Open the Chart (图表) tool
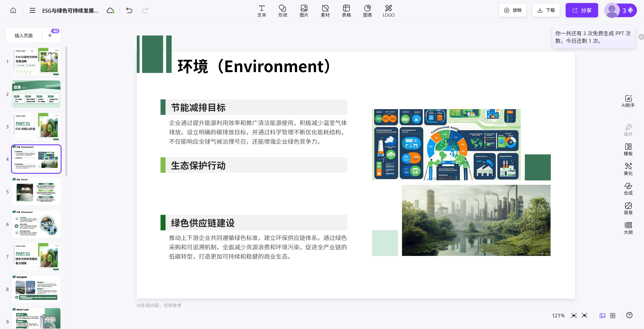The height and width of the screenshot is (329, 644). pos(367,11)
